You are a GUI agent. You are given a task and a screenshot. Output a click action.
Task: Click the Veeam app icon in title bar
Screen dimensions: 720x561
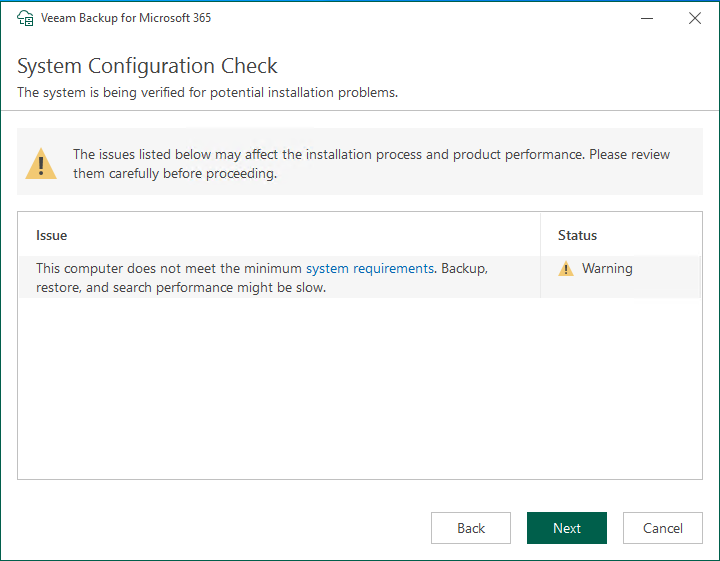coord(26,18)
